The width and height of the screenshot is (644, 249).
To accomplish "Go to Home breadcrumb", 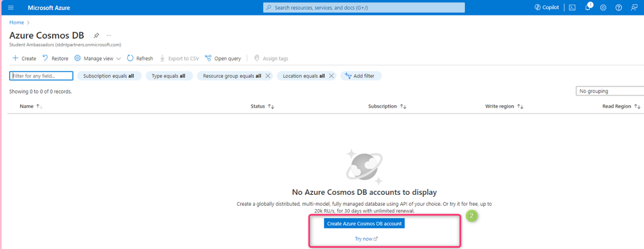I will [16, 22].
